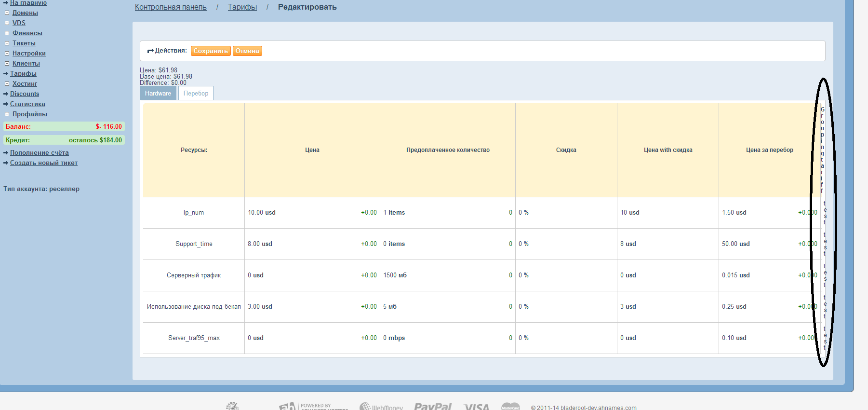Click the WebMoney logo in the footer

(381, 407)
